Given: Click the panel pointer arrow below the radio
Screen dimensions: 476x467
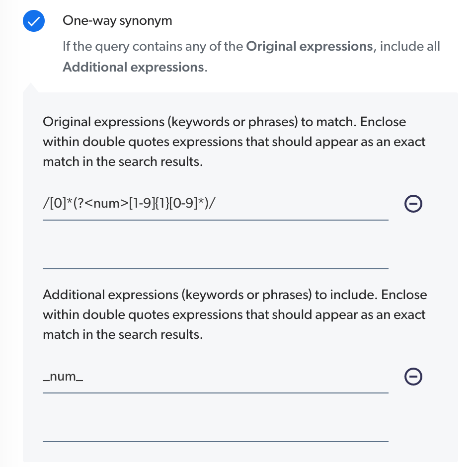Looking at the screenshot, I should 30,87.
